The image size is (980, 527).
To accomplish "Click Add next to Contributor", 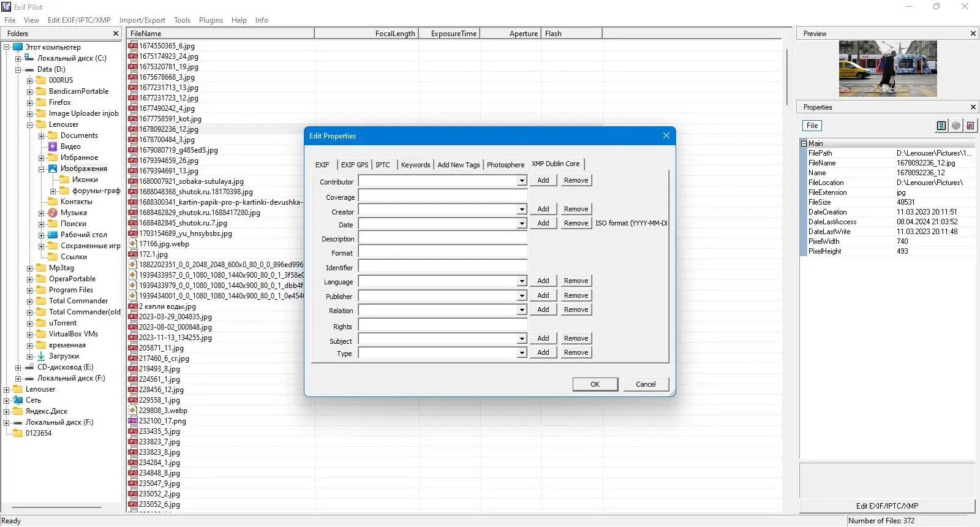I will tap(543, 180).
